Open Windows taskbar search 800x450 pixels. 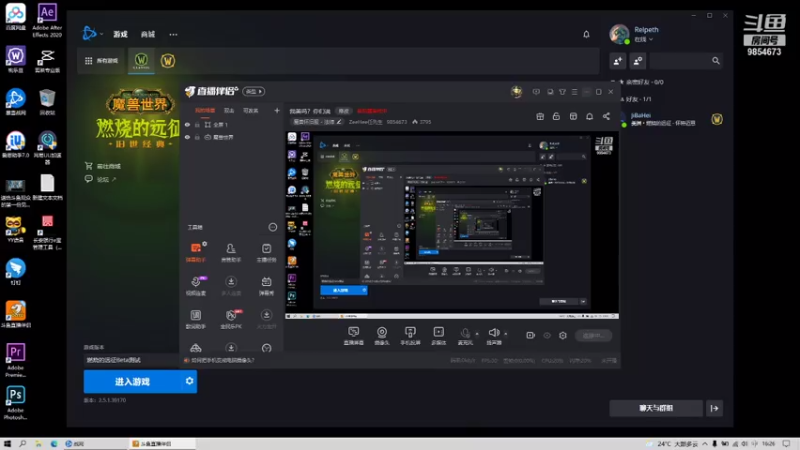(22, 444)
